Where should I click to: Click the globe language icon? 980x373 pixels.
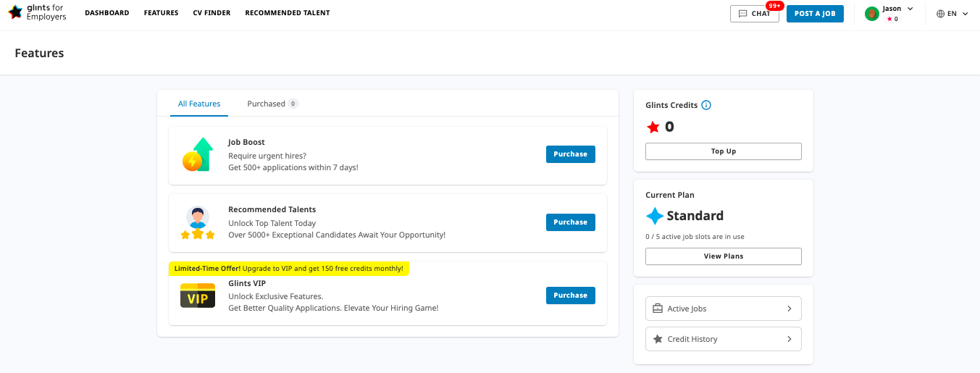[941, 14]
